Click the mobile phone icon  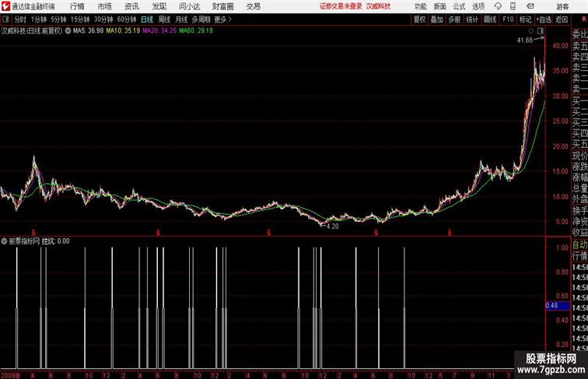tap(513, 6)
